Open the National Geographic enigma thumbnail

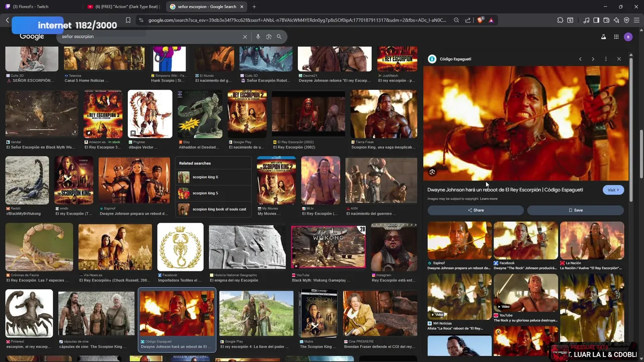point(247,247)
